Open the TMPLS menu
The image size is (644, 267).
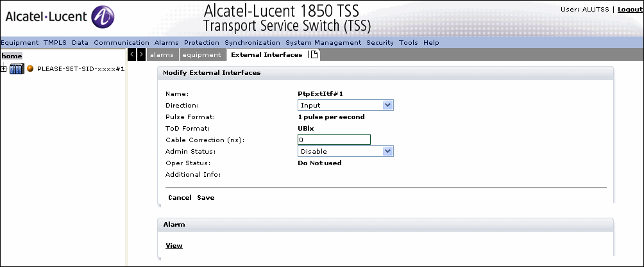tap(55, 43)
